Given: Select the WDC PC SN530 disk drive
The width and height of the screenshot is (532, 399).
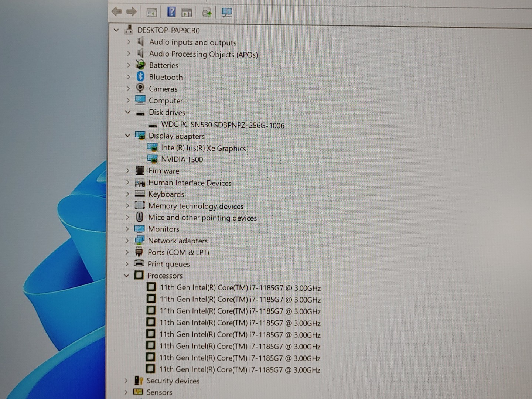Looking at the screenshot, I should click(x=223, y=125).
